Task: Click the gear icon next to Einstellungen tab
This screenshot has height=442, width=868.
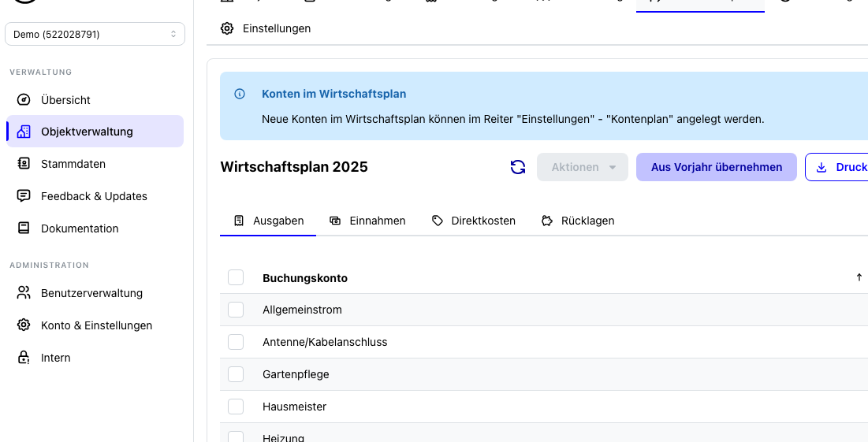Action: click(x=227, y=28)
